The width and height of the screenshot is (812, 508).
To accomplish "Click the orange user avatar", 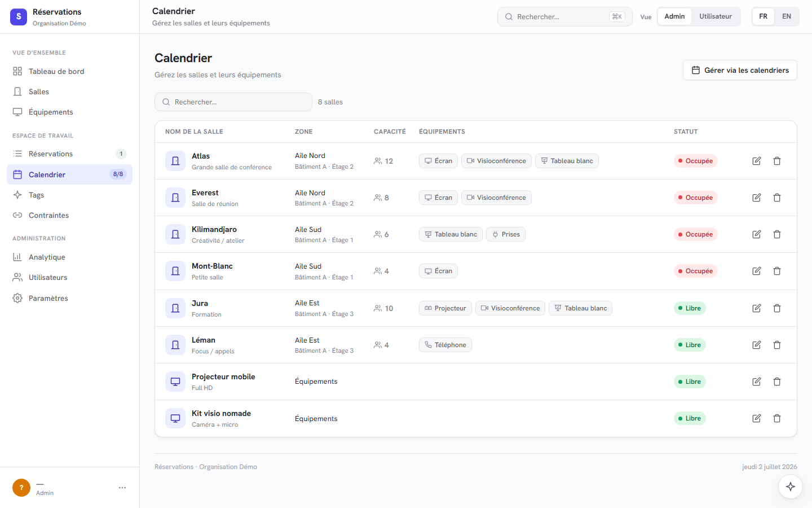I will 21,488.
